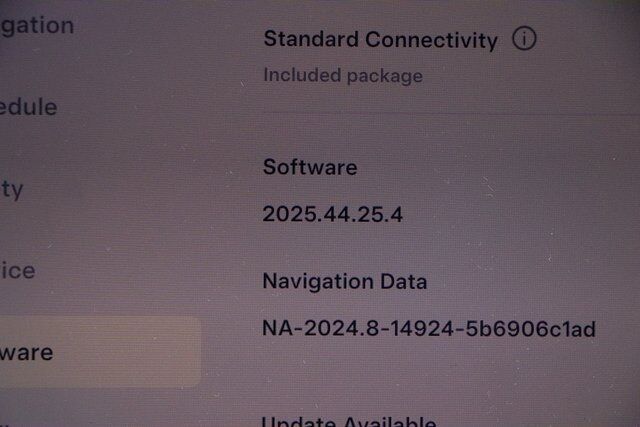Open the Navigation item in the sidebar

[x=37, y=26]
